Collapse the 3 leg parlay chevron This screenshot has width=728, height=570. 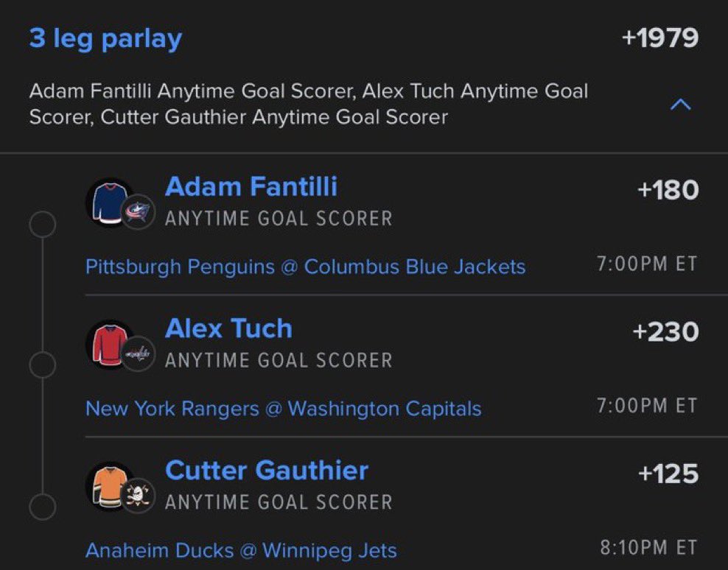click(x=680, y=105)
